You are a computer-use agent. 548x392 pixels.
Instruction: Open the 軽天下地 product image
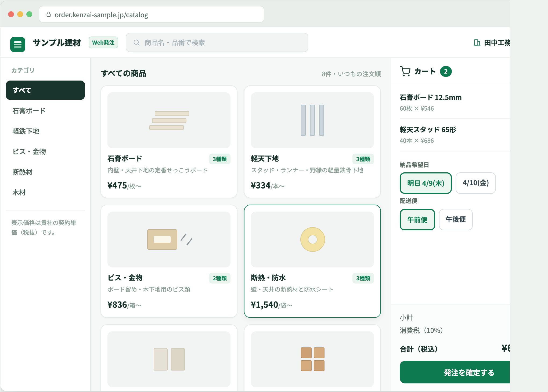pyautogui.click(x=312, y=120)
